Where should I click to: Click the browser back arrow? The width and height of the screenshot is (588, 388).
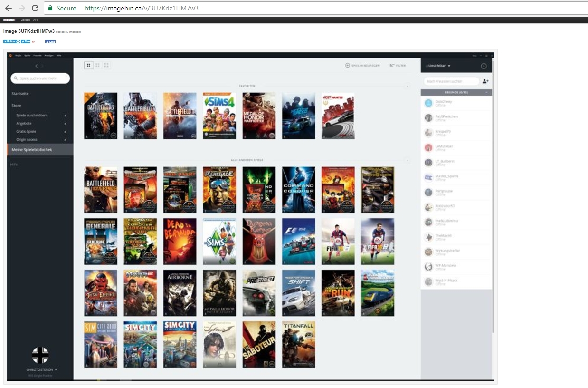pyautogui.click(x=8, y=8)
